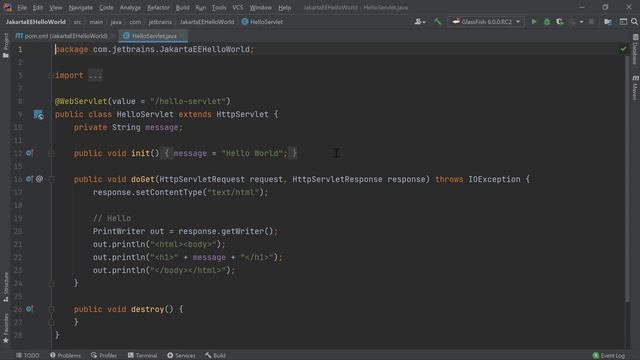Click the HelloServlet breadcrumb
The height and width of the screenshot is (360, 640).
(262, 22)
